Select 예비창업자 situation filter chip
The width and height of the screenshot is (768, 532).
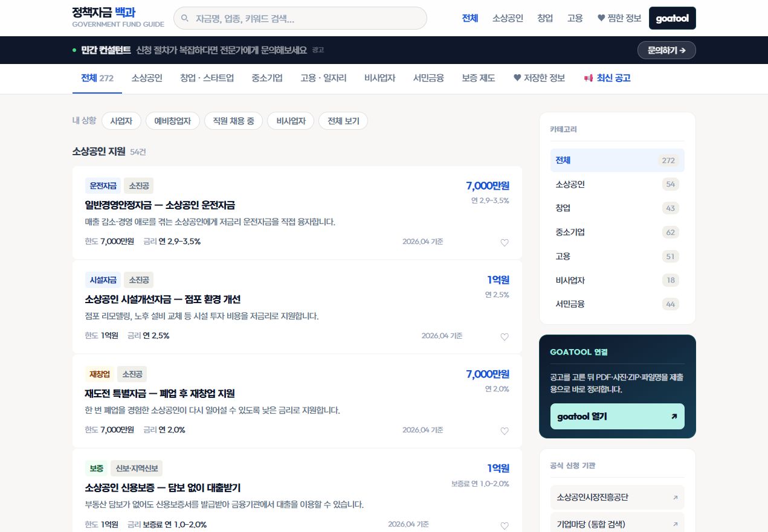click(x=173, y=121)
